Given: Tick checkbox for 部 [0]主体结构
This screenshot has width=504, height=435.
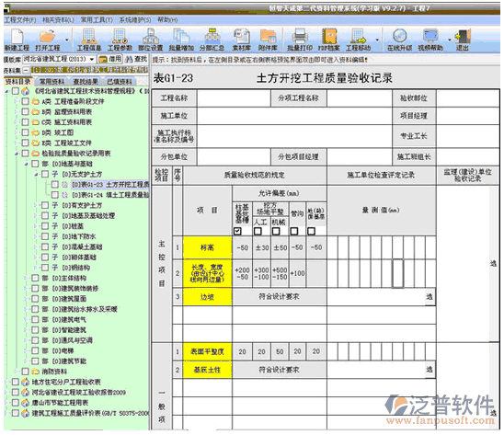Looking at the screenshot, I should pos(35,278).
